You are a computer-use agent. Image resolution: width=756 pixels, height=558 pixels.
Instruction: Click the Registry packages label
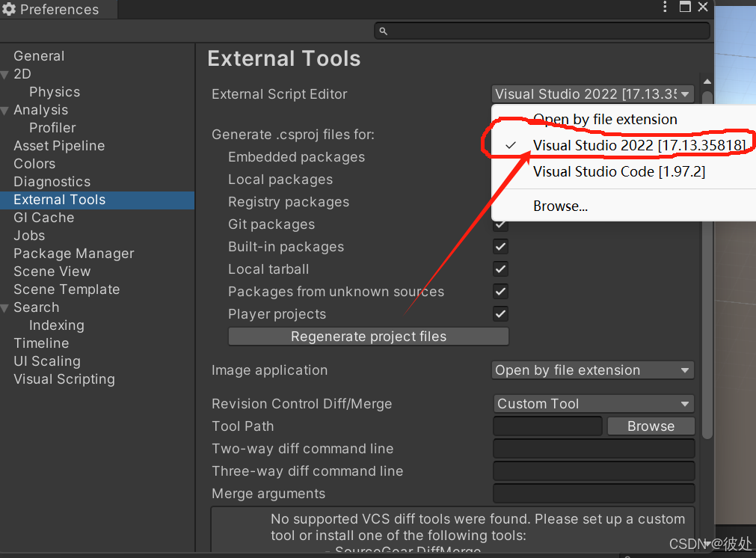coord(289,202)
